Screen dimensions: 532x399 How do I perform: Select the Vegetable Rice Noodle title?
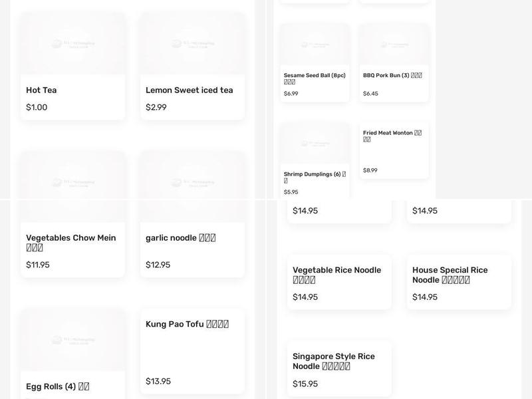coord(336,275)
